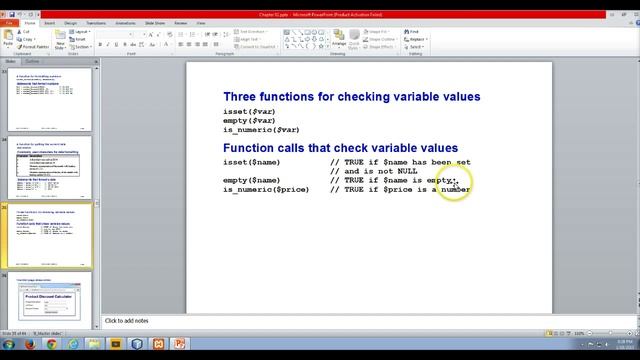Click the Increase Font Size icon
Viewport: 640px width, 360px height.
tap(151, 35)
